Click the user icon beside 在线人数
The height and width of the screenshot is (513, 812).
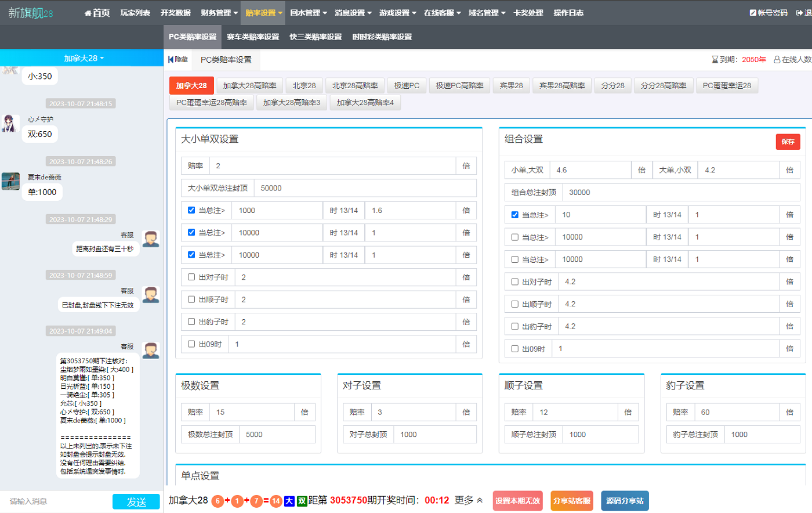coord(777,59)
